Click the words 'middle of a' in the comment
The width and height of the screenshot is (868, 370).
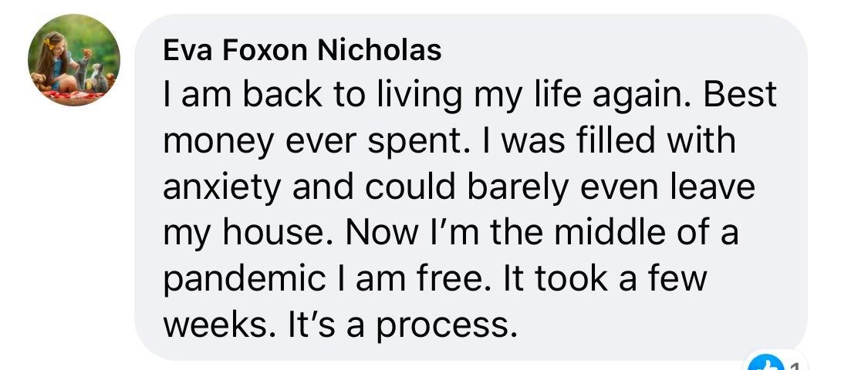click(646, 233)
